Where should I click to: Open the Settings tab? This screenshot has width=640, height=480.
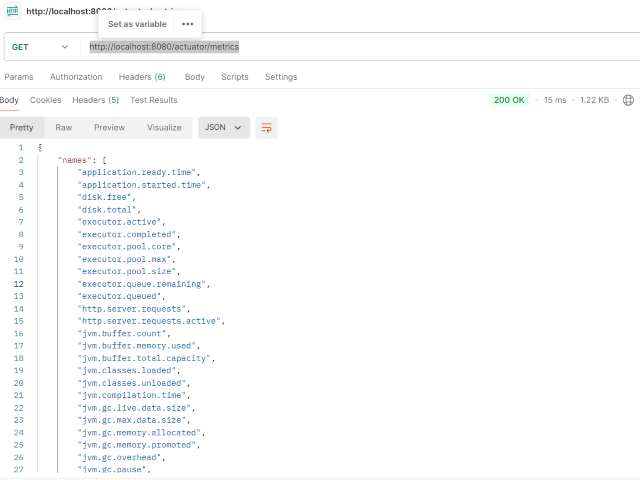(281, 77)
